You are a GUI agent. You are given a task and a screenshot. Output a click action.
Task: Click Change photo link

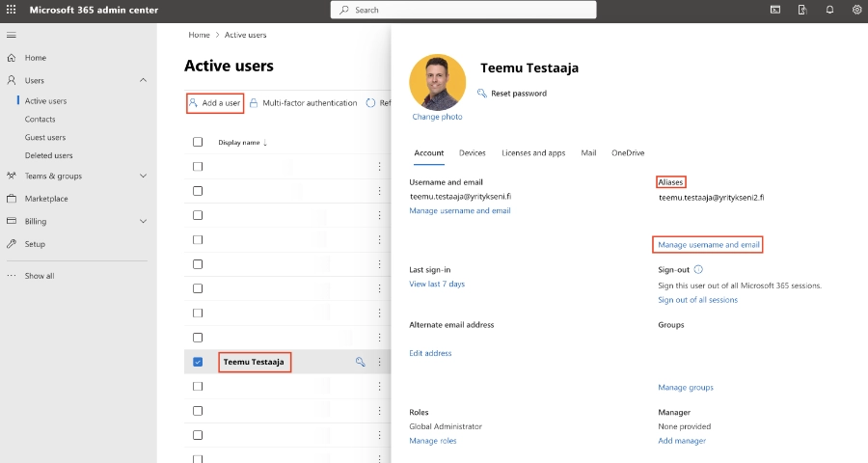pyautogui.click(x=437, y=117)
